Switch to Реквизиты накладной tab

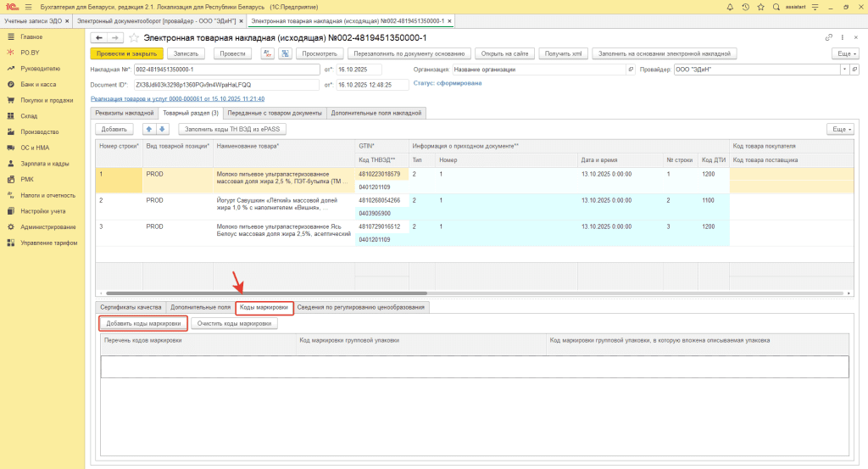[123, 113]
